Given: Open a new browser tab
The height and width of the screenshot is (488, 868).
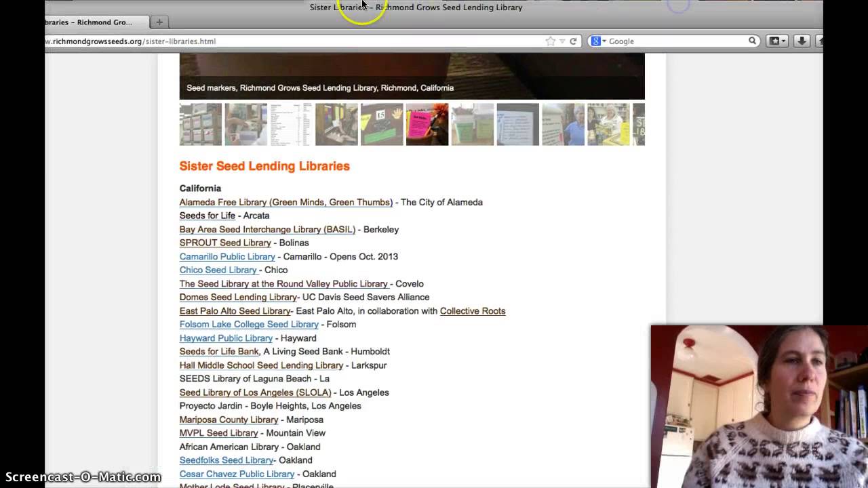Looking at the screenshot, I should click(159, 22).
